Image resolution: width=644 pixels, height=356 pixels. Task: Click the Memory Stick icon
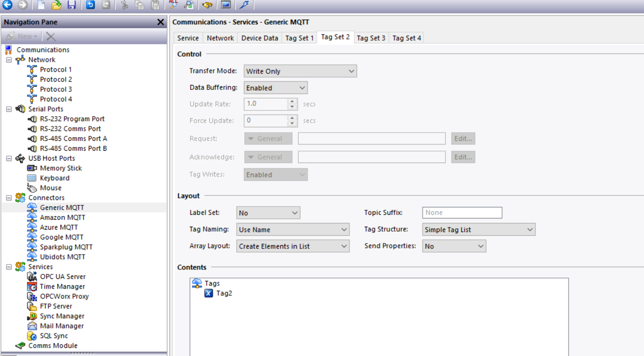(32, 168)
